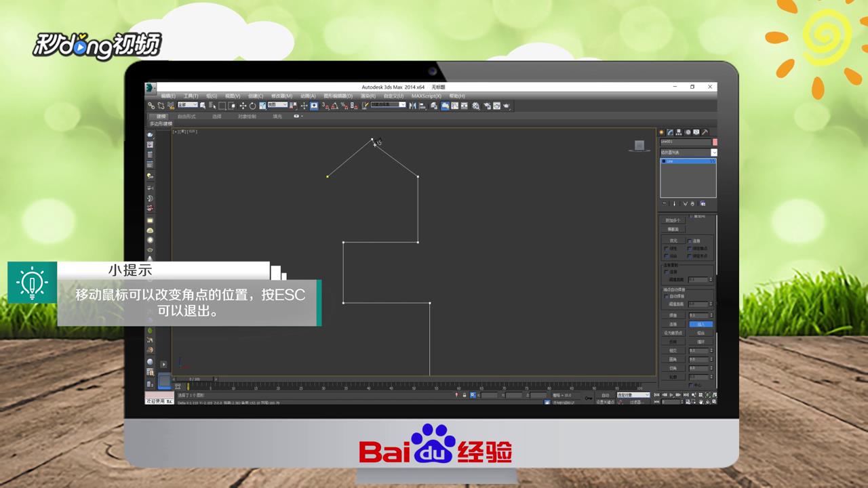
Task: Click the Configure Modifier Sets icon
Action: [x=703, y=203]
